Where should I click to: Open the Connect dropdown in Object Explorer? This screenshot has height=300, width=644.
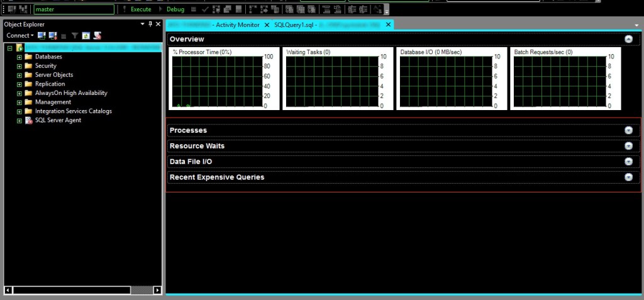point(20,36)
